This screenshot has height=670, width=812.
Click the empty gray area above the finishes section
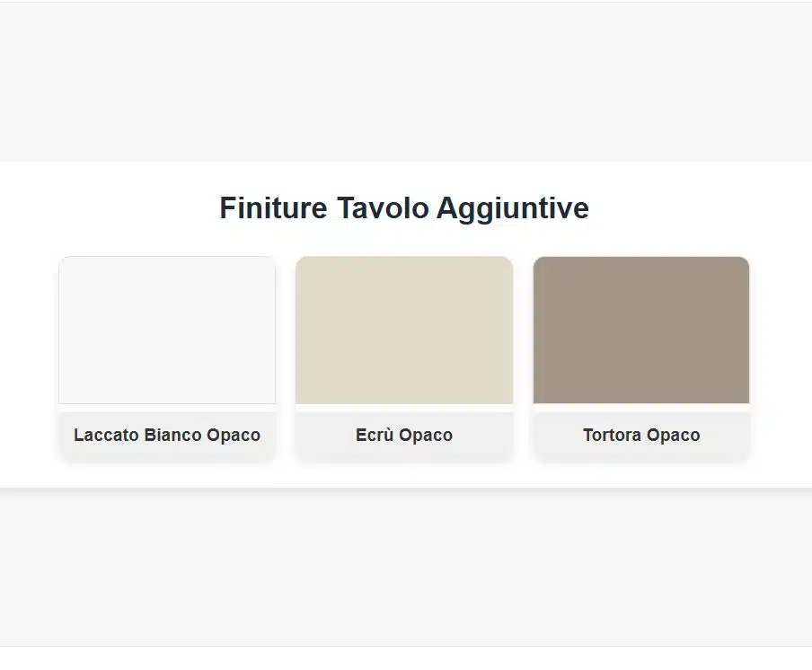pos(404,81)
